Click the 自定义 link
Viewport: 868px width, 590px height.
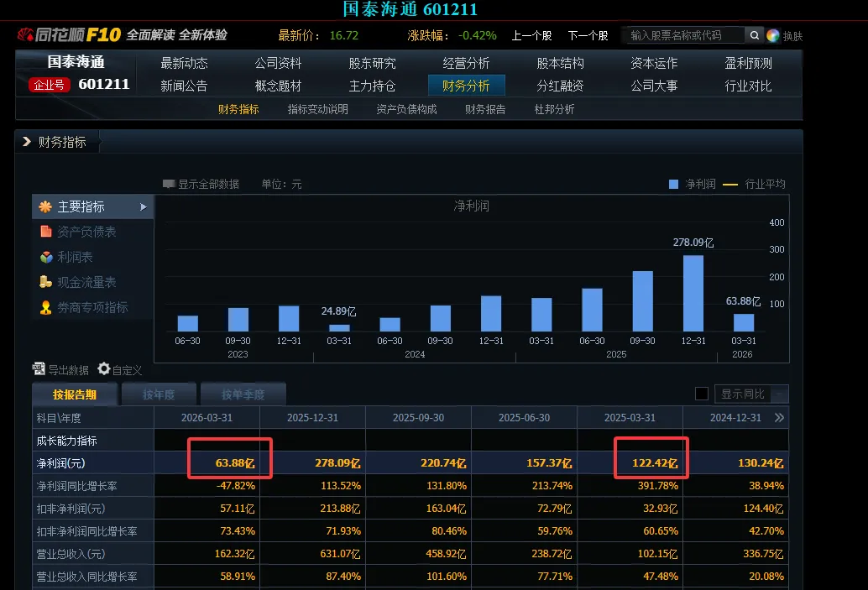(x=127, y=370)
